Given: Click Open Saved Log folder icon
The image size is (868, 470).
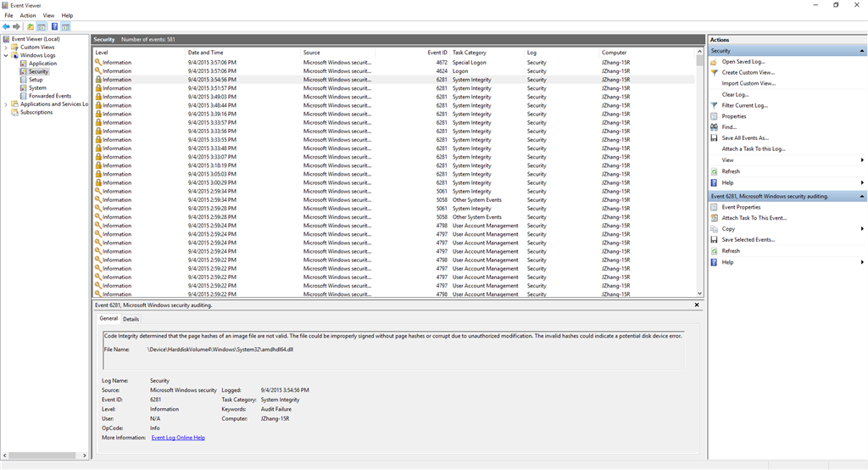Looking at the screenshot, I should tap(714, 62).
